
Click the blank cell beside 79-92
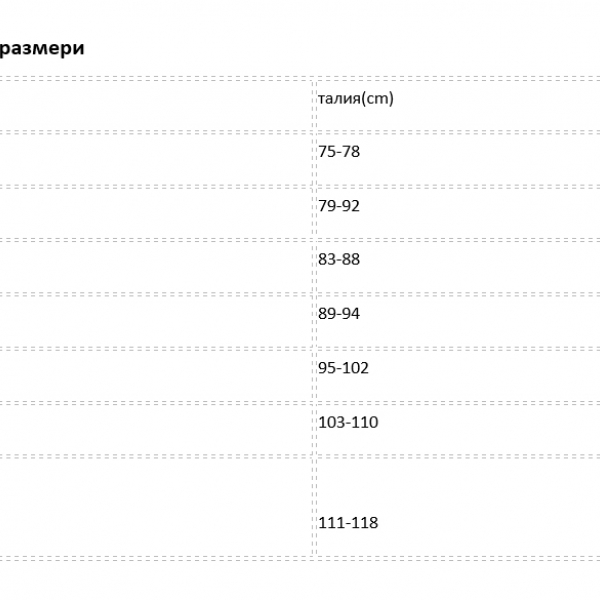point(150,207)
